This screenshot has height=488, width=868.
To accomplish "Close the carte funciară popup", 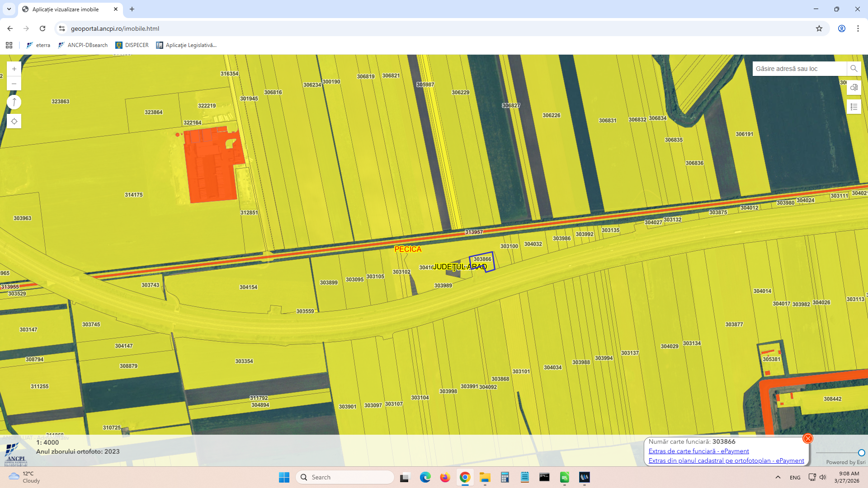I will 807,438.
